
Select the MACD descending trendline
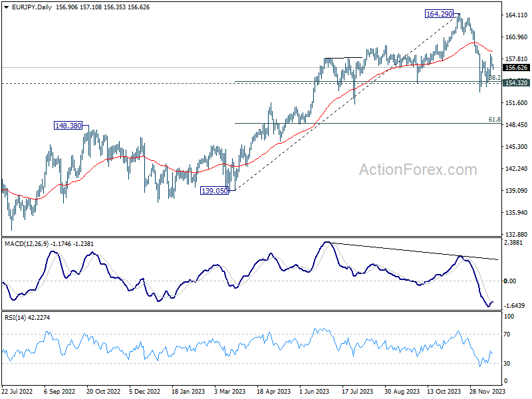coord(413,251)
